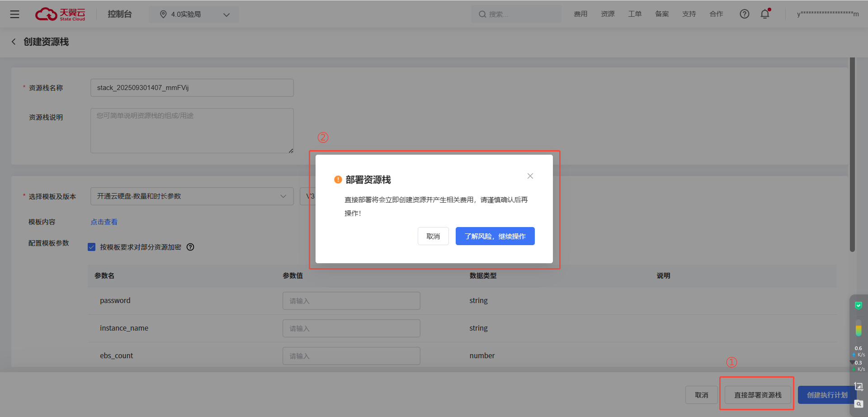The image size is (868, 417).
Task: Click the green shield icon in side widget
Action: coord(858,306)
